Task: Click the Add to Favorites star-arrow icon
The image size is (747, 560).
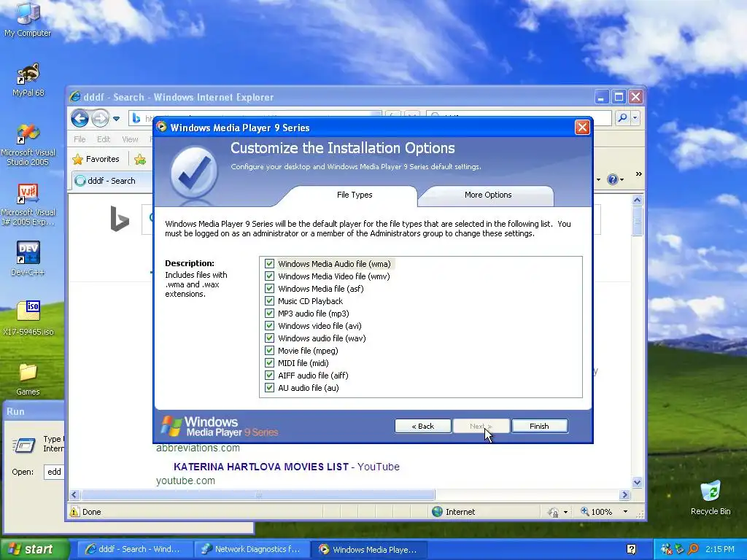Action: pos(139,160)
